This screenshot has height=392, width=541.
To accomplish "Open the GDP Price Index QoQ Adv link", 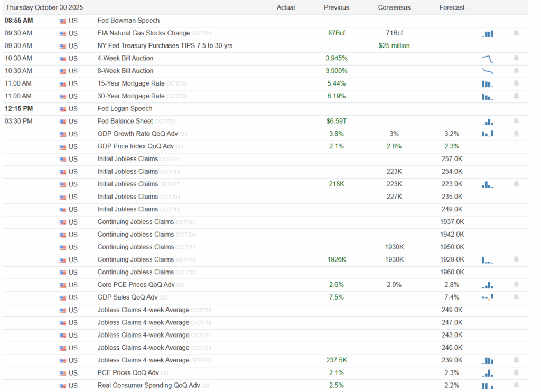I will coord(136,146).
